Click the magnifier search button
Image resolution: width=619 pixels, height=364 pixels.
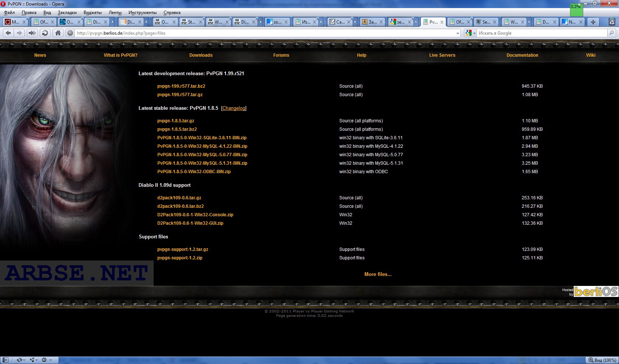(x=612, y=33)
